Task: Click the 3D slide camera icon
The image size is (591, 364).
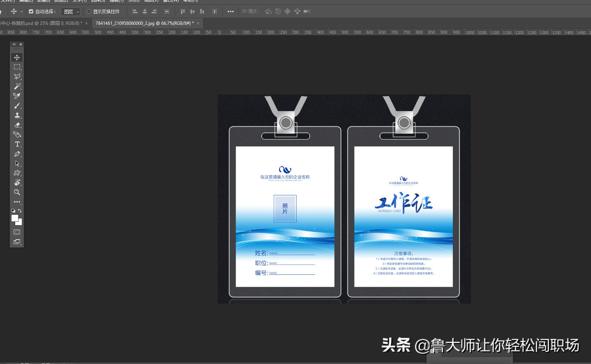Action: (x=297, y=11)
